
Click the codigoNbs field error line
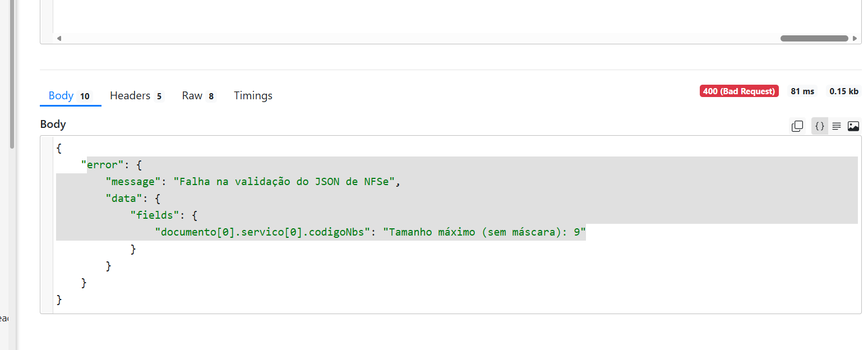pyautogui.click(x=370, y=232)
